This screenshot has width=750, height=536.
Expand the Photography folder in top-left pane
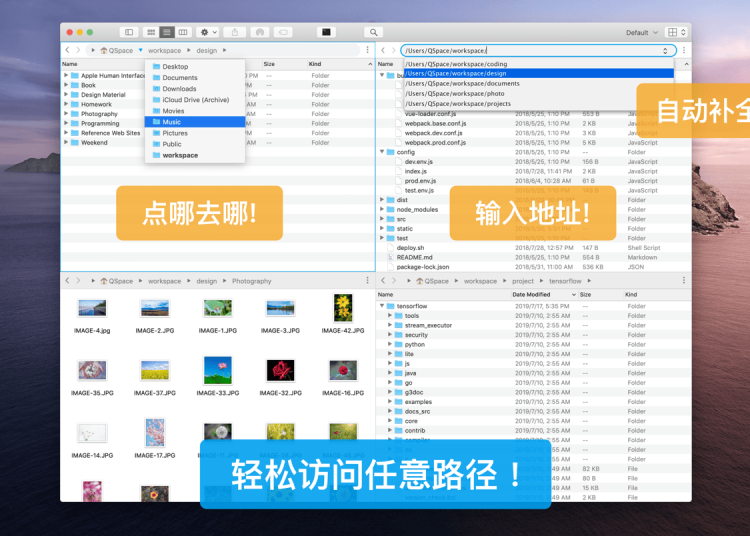click(66, 114)
